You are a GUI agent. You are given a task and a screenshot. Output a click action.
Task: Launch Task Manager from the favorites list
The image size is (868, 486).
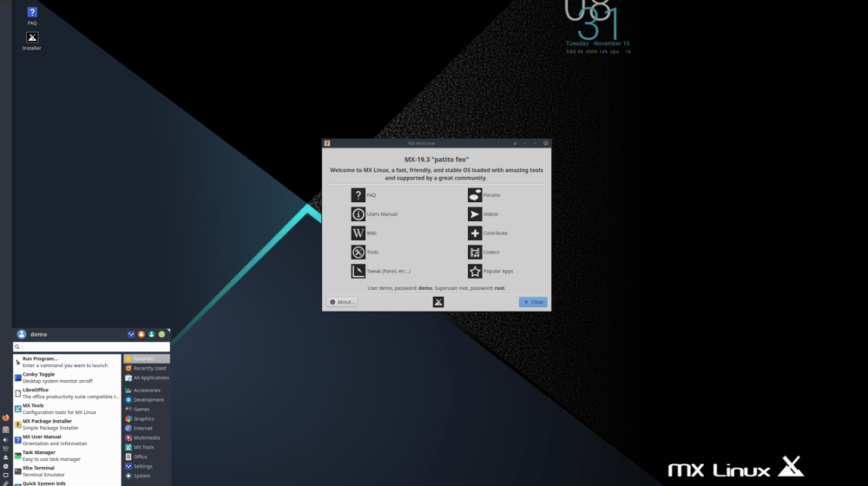(x=67, y=456)
